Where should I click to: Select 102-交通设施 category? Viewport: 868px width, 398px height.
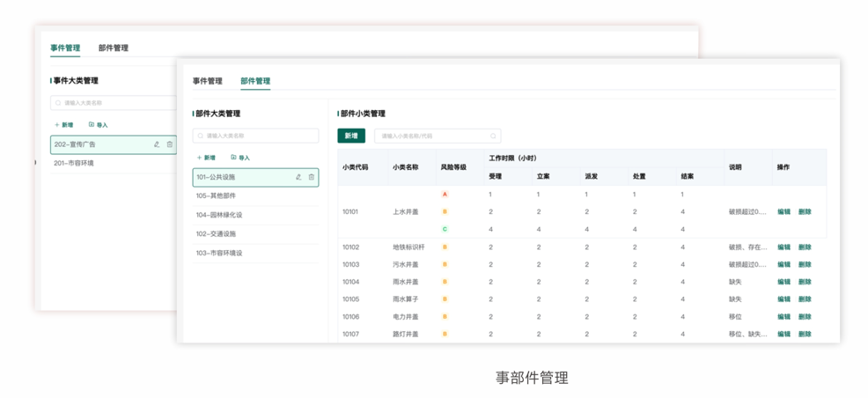[256, 233]
